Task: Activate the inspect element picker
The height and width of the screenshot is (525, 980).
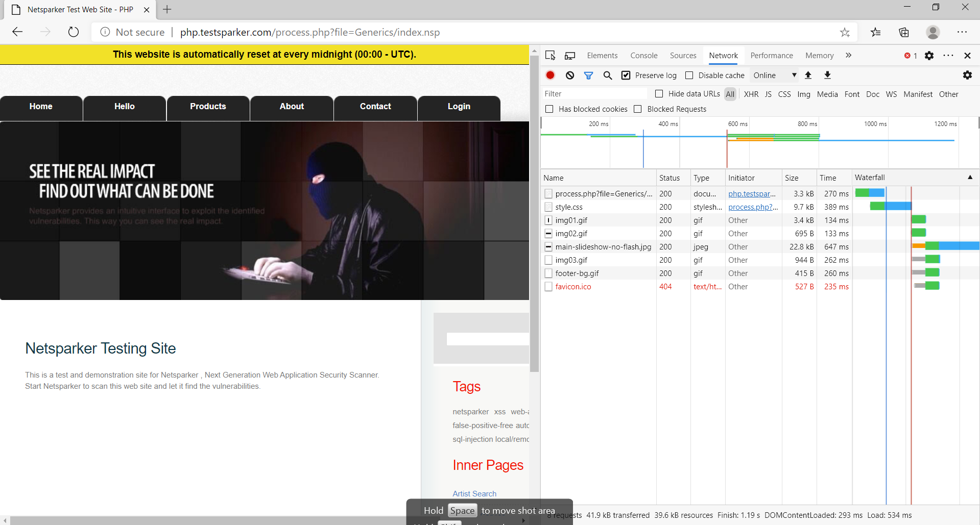Action: coord(551,55)
